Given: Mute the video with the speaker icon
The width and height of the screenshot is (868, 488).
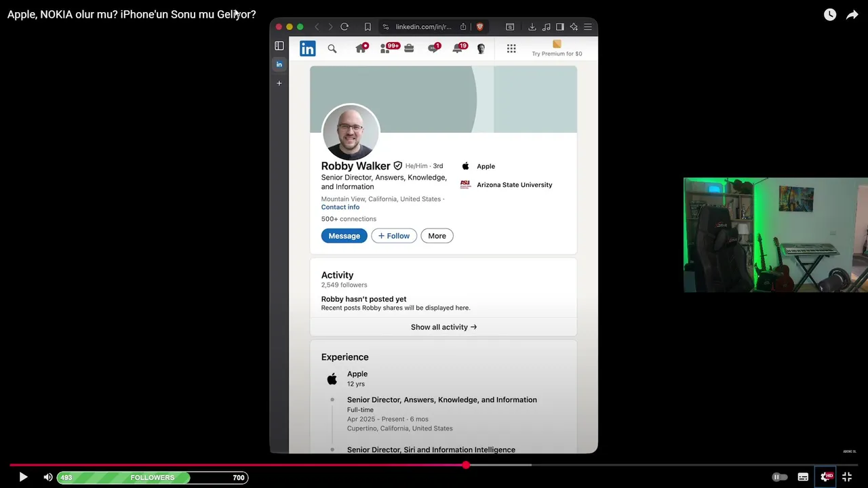Looking at the screenshot, I should pyautogui.click(x=48, y=477).
